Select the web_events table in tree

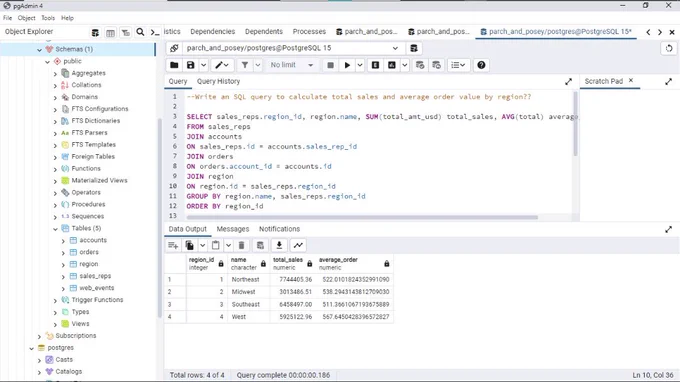[x=96, y=288]
